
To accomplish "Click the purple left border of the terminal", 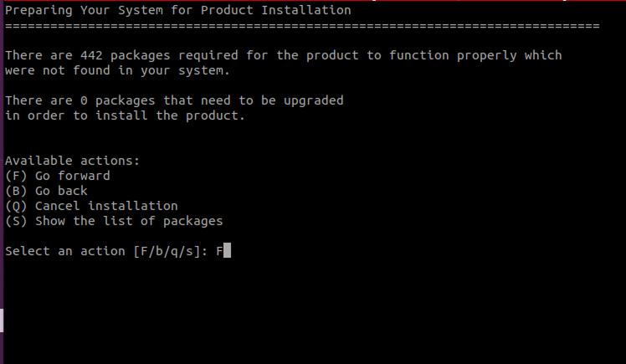I will pos(2,167).
